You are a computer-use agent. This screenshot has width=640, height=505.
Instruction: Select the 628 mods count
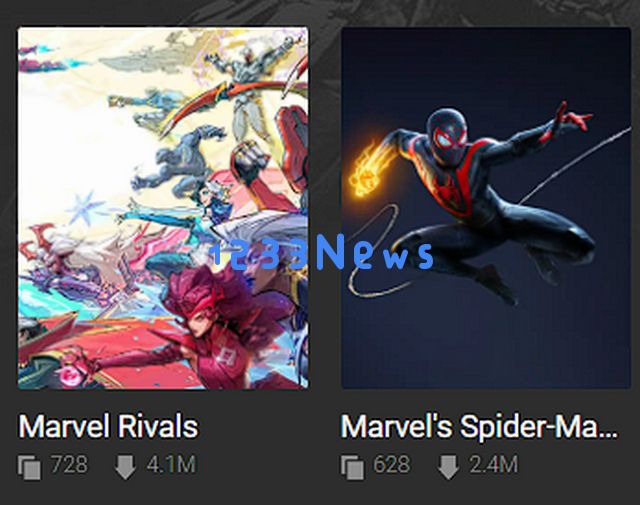pos(392,465)
